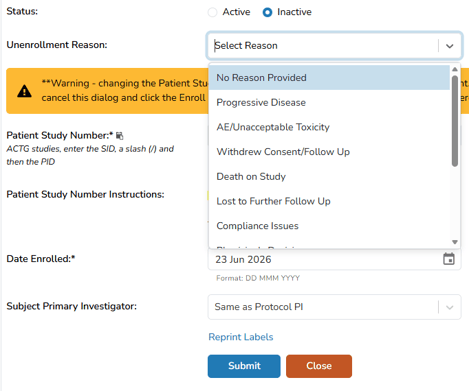
Task: Select the Active status radio button
Action: 212,12
